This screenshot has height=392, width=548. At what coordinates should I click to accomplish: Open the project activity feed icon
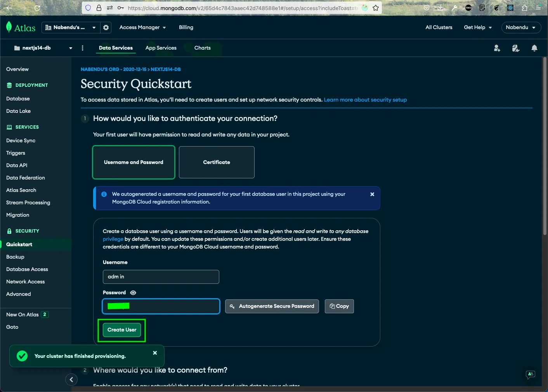pyautogui.click(x=515, y=48)
